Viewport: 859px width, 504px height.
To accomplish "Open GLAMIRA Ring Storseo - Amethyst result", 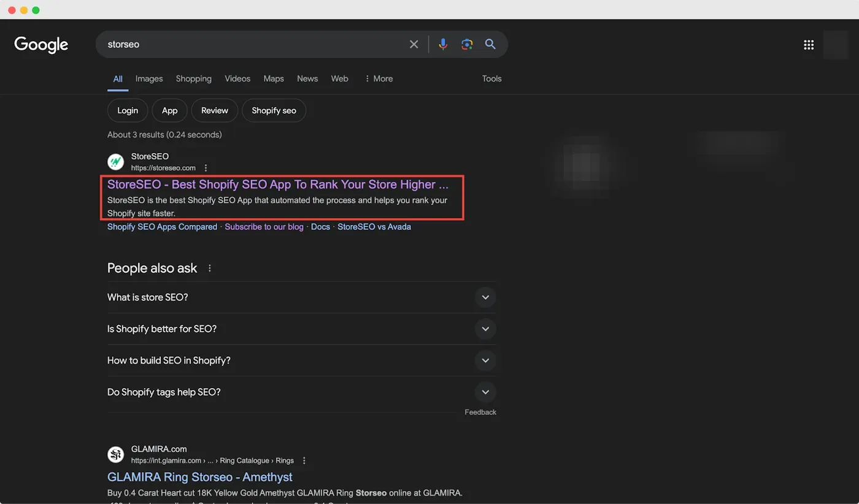I will [x=200, y=477].
